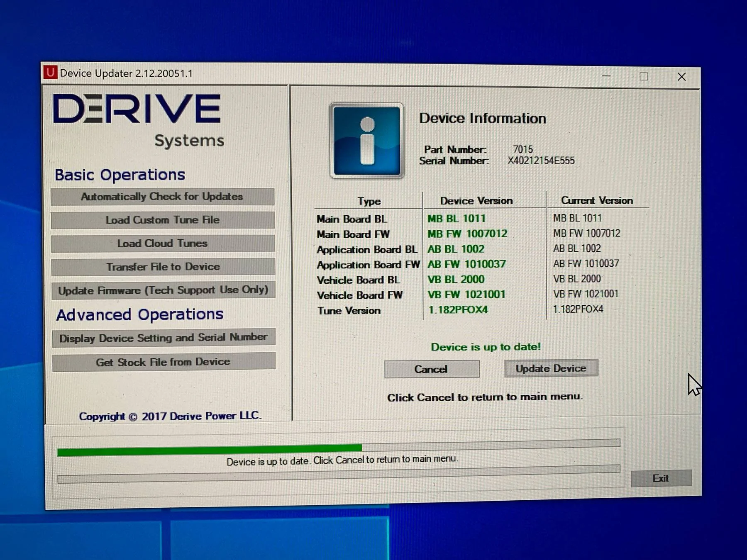Click current version AB BL 1002
Screen dimensions: 747x560
[577, 248]
